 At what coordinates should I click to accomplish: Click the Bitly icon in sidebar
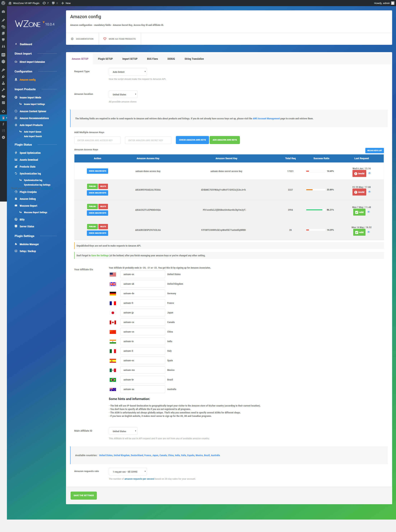[x=16, y=219]
